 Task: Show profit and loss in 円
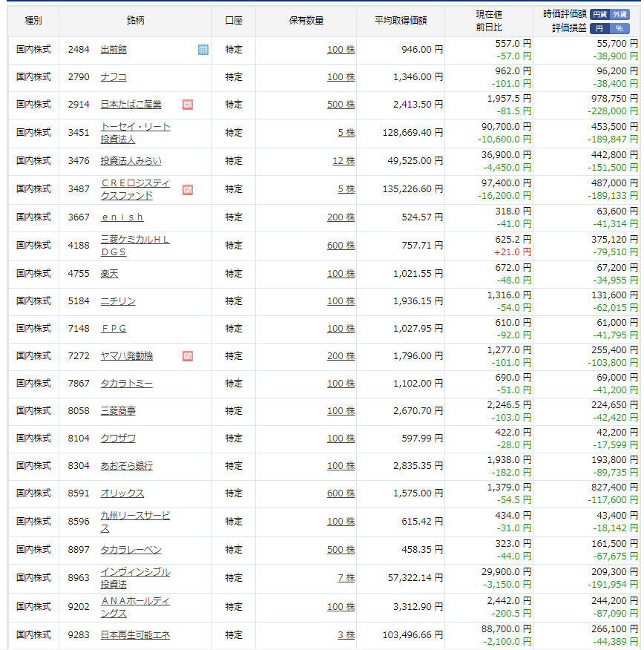click(x=599, y=28)
